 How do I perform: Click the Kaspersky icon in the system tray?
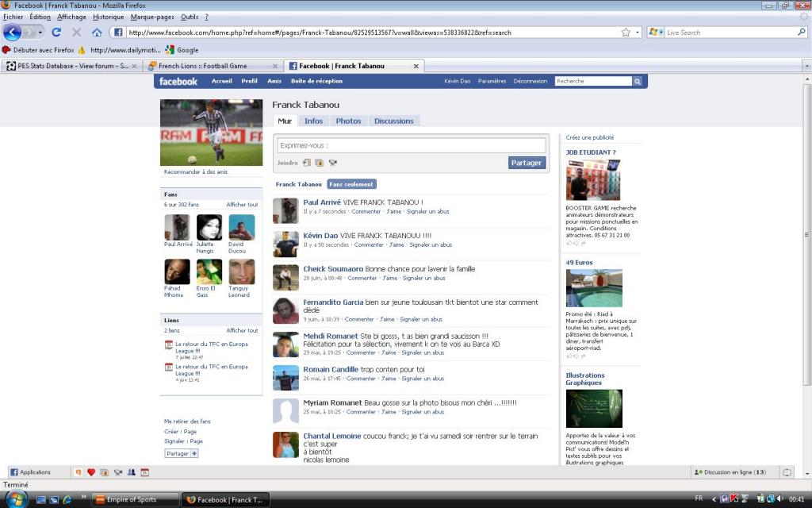(733, 498)
